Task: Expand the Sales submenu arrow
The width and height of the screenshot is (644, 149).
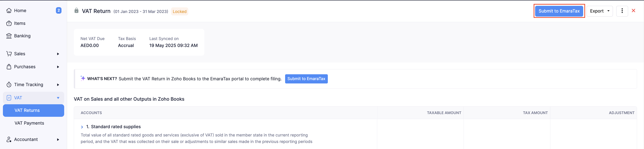Action: pyautogui.click(x=58, y=54)
